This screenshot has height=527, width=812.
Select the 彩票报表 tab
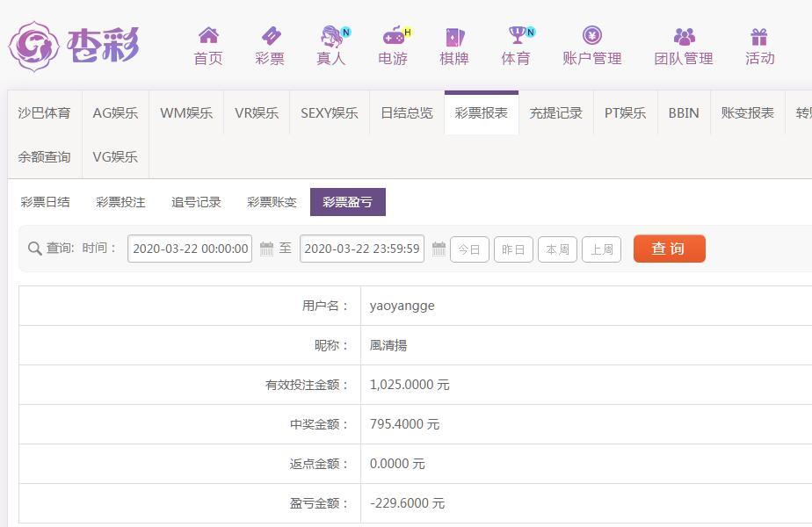point(482,112)
